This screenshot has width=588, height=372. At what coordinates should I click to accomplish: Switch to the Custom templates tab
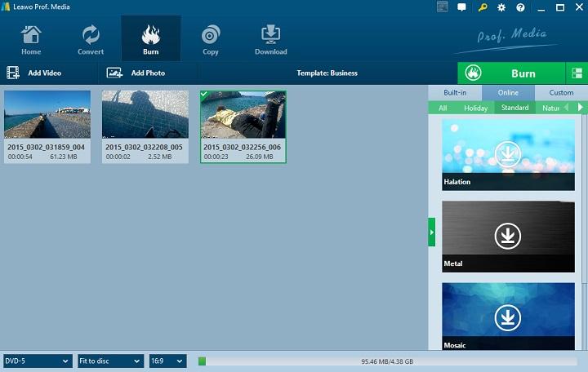(561, 92)
